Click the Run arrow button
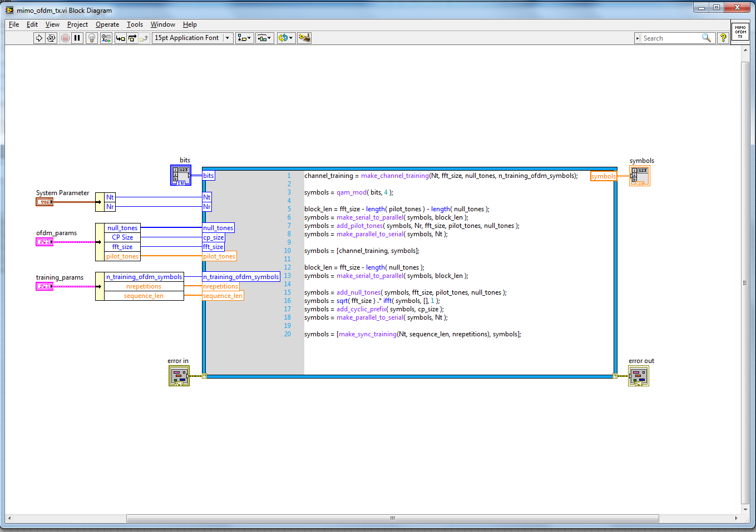Viewport: 756px width, 532px height. click(x=39, y=38)
